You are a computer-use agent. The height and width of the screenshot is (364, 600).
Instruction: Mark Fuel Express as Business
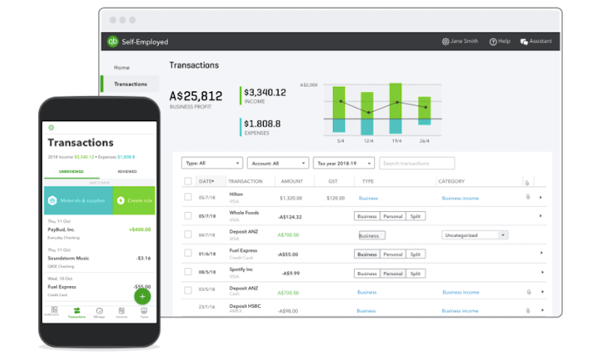click(367, 255)
